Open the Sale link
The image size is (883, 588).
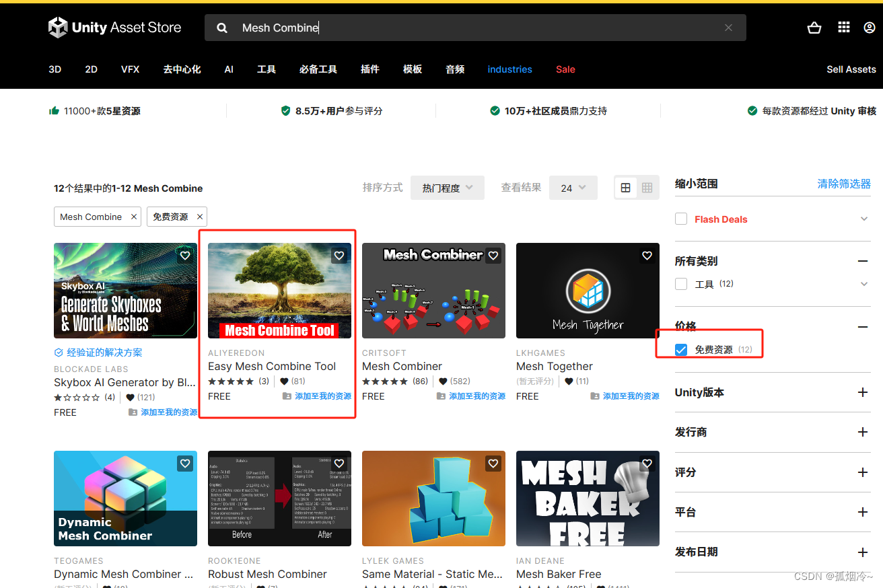[x=565, y=69]
